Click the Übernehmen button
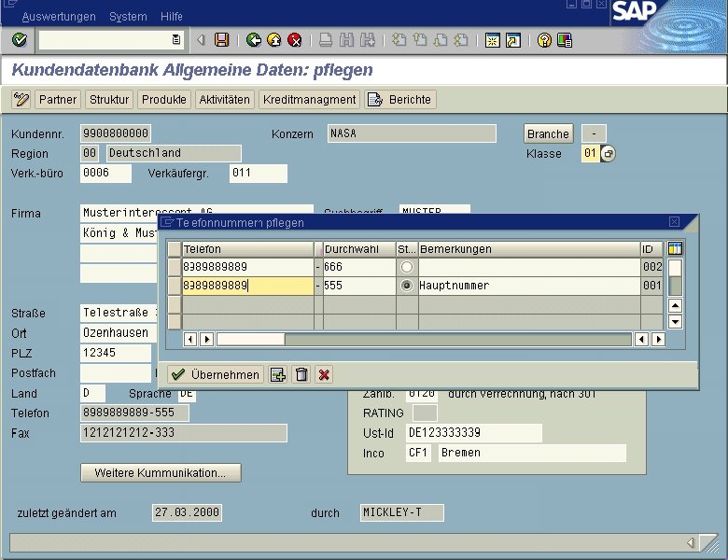Image resolution: width=728 pixels, height=560 pixels. 216,374
